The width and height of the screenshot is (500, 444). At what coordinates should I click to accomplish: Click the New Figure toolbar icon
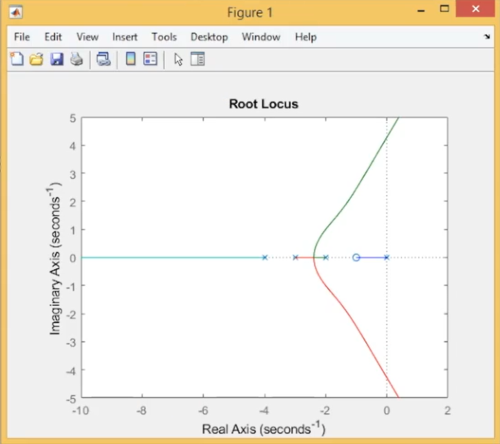(17, 59)
